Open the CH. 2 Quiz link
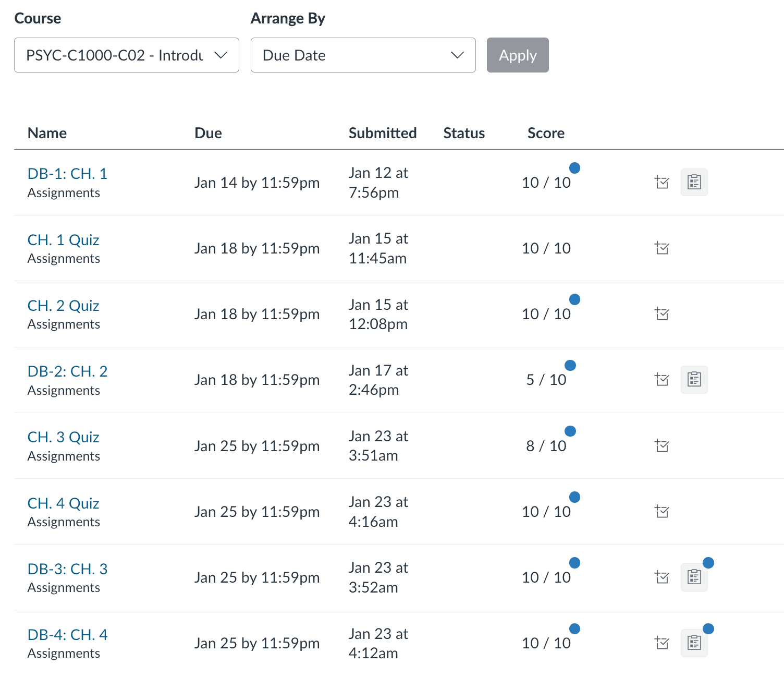The height and width of the screenshot is (676, 784). coord(63,306)
